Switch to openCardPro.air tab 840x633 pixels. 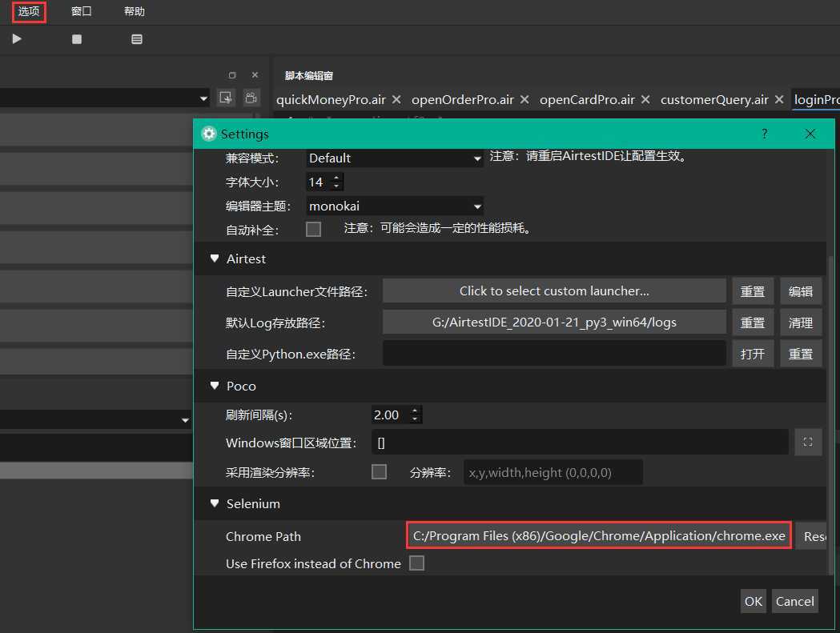click(587, 99)
